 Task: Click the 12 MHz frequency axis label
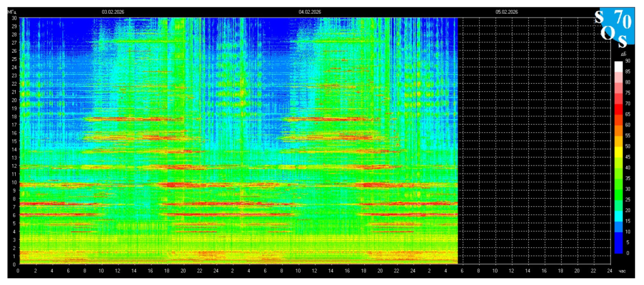[x=14, y=165]
